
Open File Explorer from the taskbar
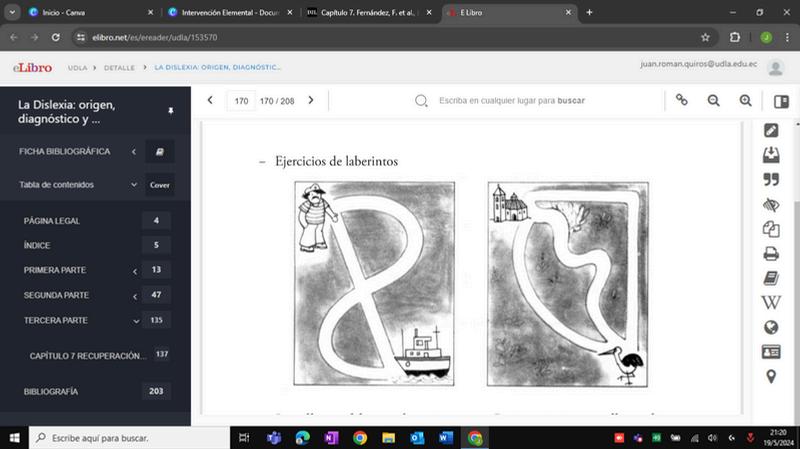(388, 438)
